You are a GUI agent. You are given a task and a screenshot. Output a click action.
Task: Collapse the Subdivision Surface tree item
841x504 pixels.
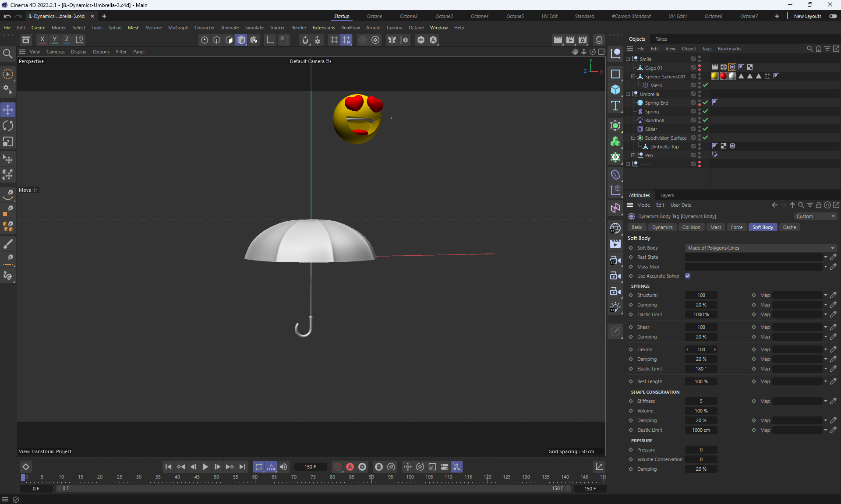coord(633,138)
